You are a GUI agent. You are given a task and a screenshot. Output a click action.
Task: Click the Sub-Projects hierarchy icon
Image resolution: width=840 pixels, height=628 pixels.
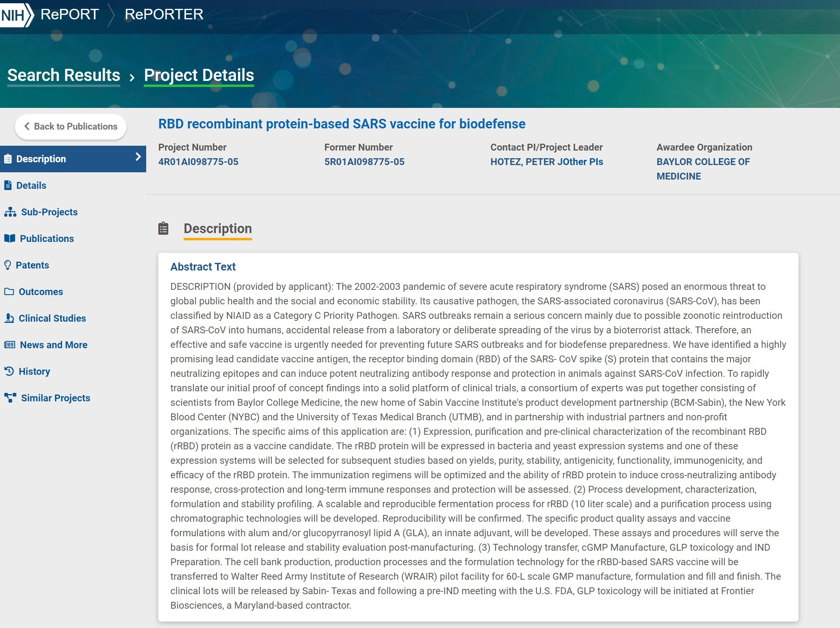pyautogui.click(x=10, y=212)
